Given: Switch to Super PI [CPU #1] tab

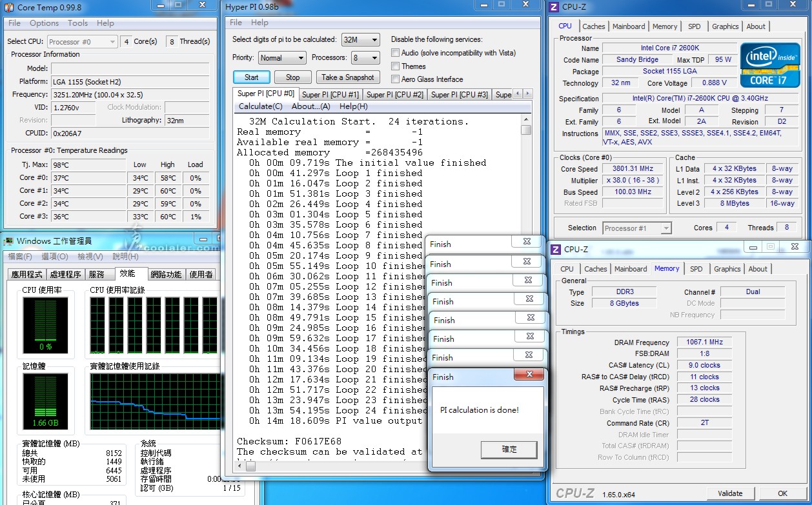Looking at the screenshot, I should point(330,95).
